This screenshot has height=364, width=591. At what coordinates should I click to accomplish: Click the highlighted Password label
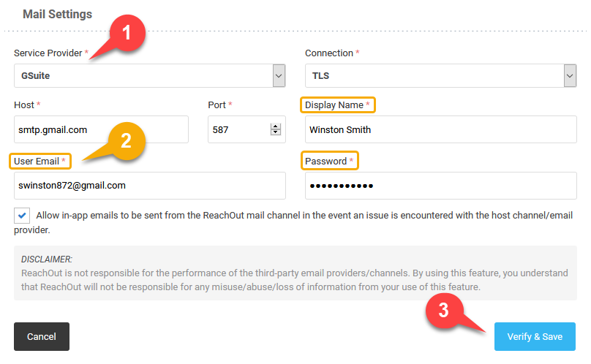click(329, 162)
